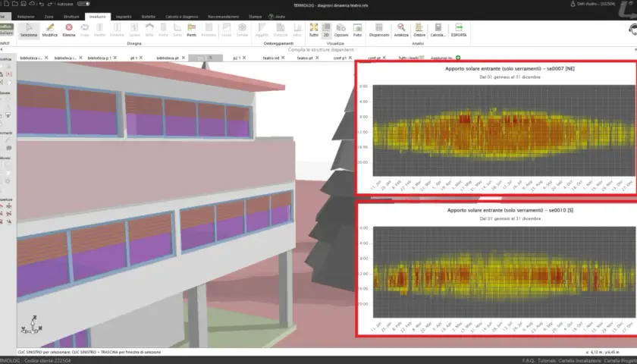Open the Relazione ribbon tab
Image resolution: width=637 pixels, height=364 pixels.
26,17
